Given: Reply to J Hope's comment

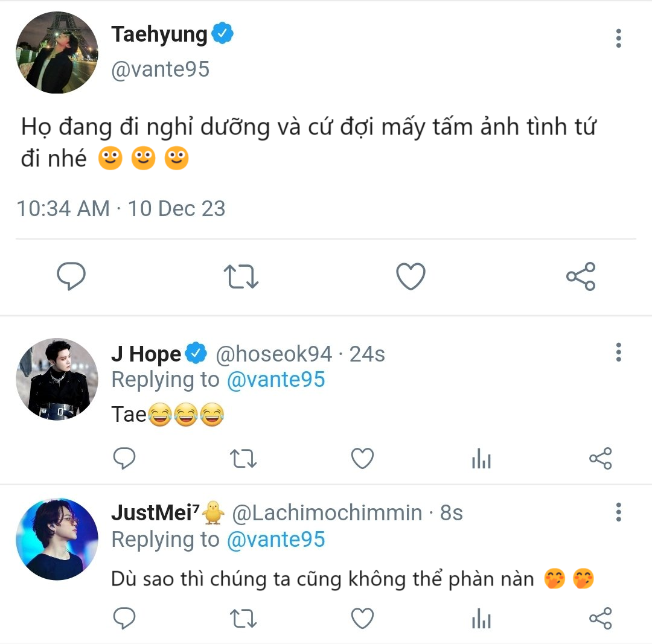Looking at the screenshot, I should (x=124, y=459).
